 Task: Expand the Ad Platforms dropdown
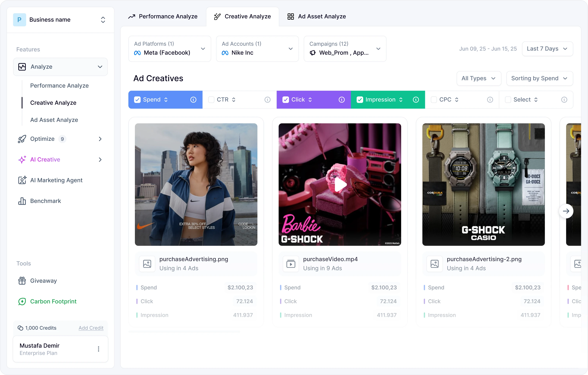[x=169, y=49]
